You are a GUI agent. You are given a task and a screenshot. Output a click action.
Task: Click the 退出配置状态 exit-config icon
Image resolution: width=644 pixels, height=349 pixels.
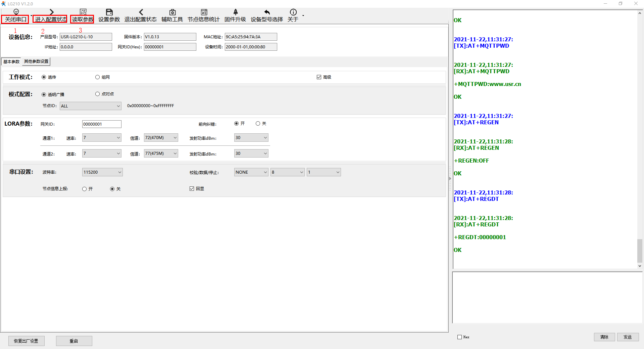click(141, 12)
